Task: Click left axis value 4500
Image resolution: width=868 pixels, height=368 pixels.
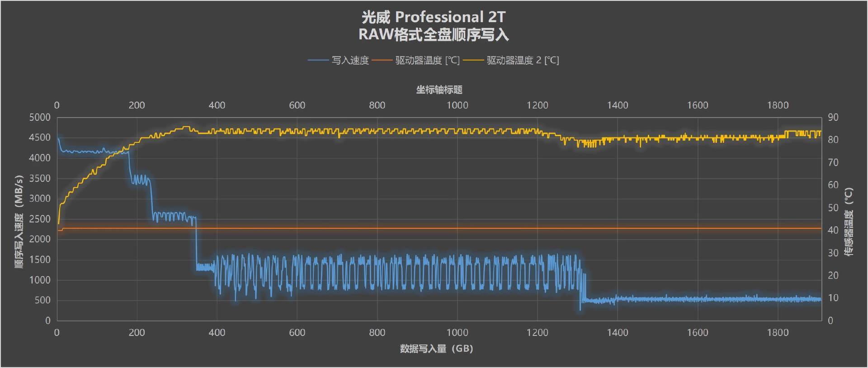Action: (40, 138)
